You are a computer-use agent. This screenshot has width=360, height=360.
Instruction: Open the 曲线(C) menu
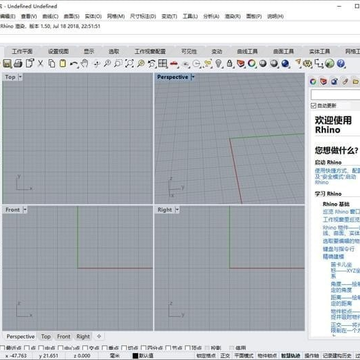point(50,16)
